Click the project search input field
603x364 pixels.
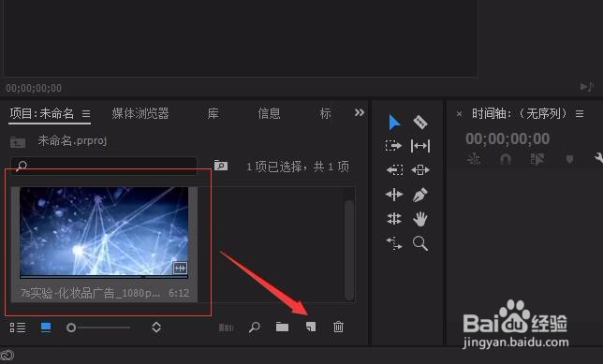point(104,166)
